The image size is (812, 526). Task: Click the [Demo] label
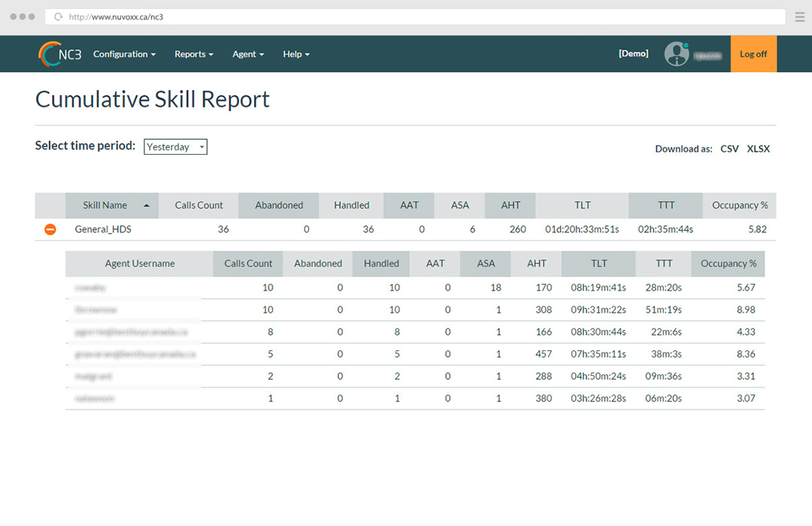click(633, 53)
